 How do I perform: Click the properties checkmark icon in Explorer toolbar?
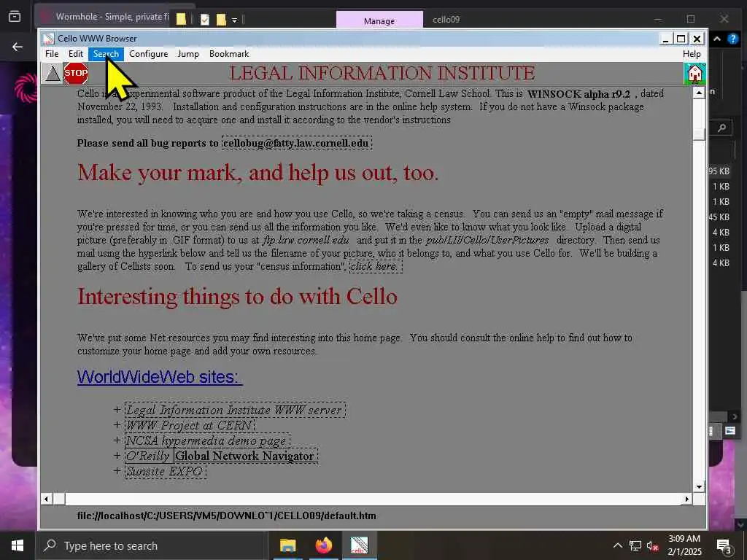click(205, 20)
